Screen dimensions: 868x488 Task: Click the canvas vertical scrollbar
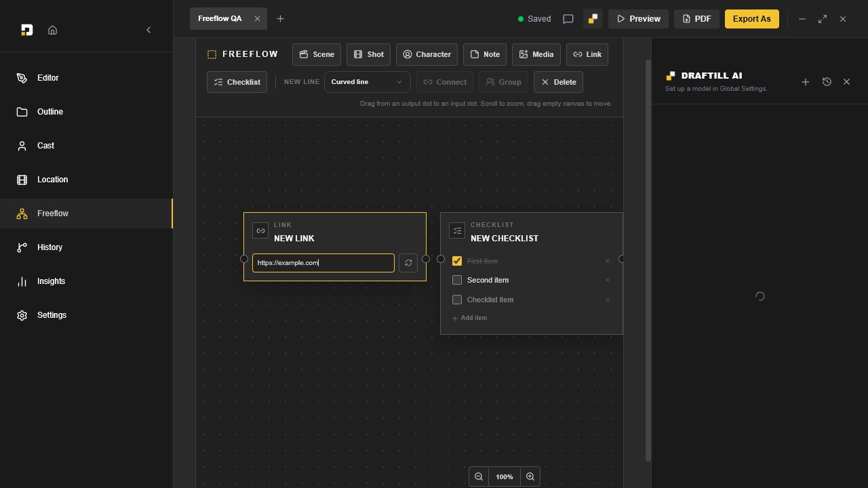pos(648,261)
